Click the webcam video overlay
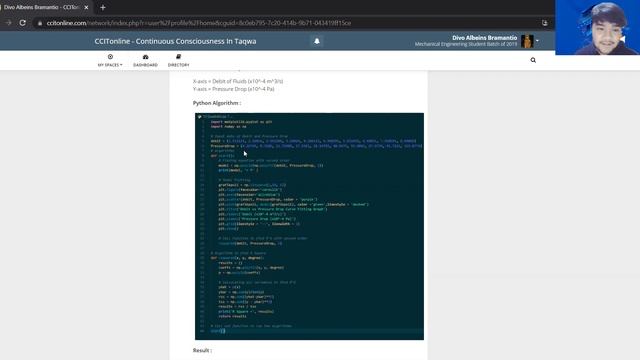 [x=598, y=27]
